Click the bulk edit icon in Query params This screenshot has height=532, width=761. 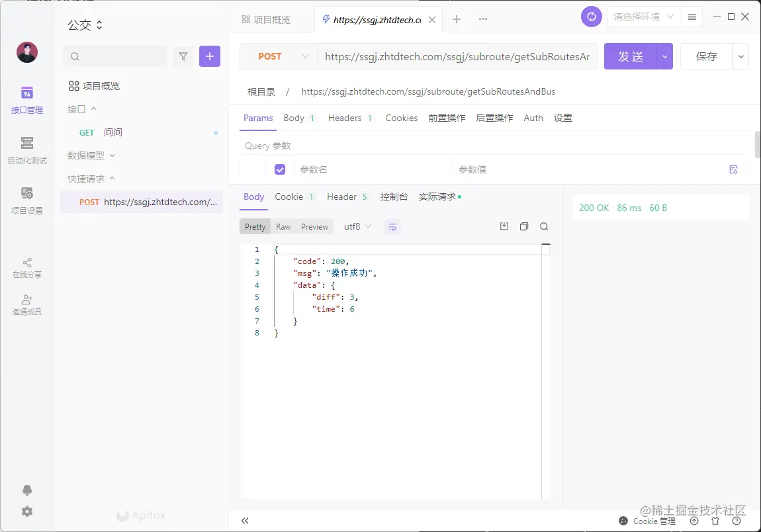733,169
